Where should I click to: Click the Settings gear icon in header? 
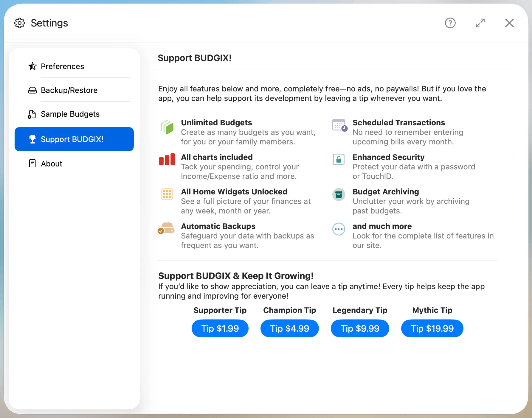click(x=20, y=23)
